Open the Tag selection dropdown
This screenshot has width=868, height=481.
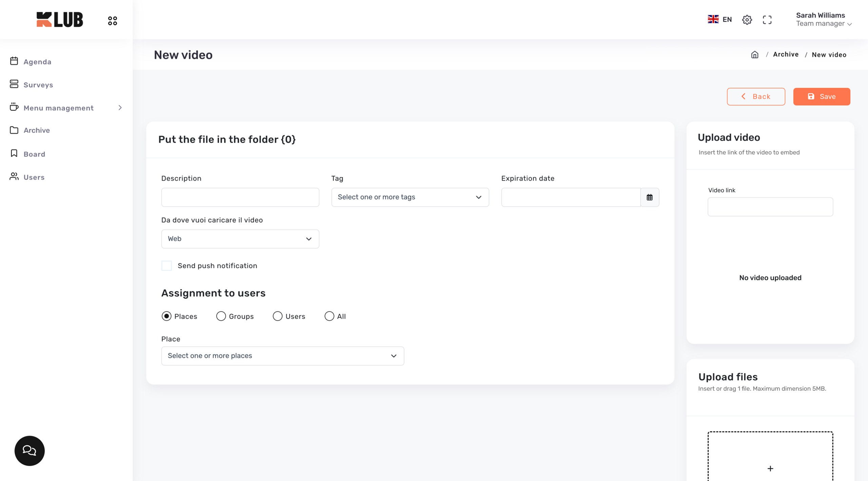(410, 197)
